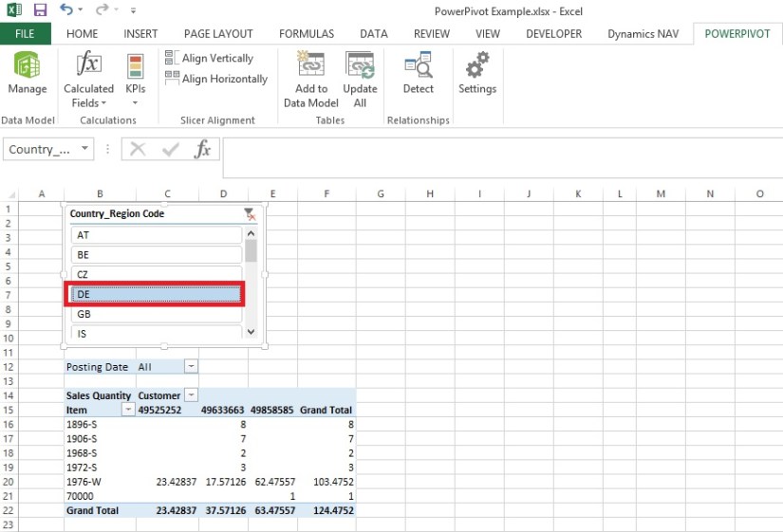Click the value 103.4752
Viewport: 783px width, 532px height.
(x=333, y=482)
